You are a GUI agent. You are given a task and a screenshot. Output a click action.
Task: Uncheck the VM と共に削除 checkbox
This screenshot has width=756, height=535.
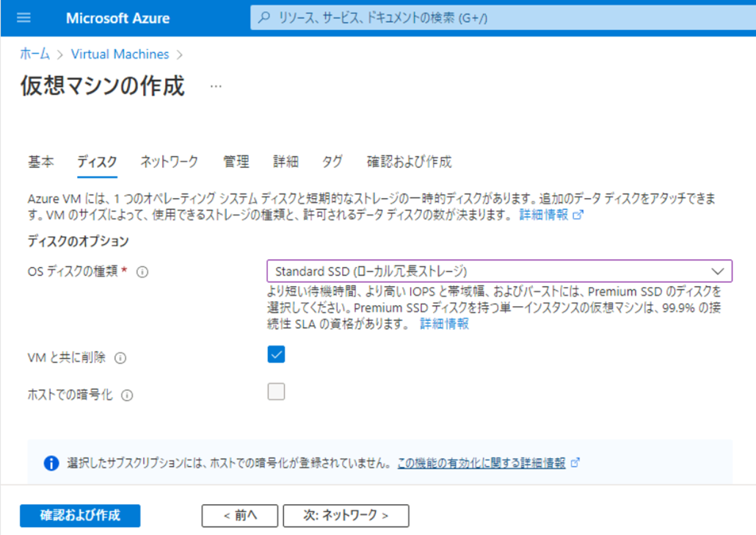point(276,354)
